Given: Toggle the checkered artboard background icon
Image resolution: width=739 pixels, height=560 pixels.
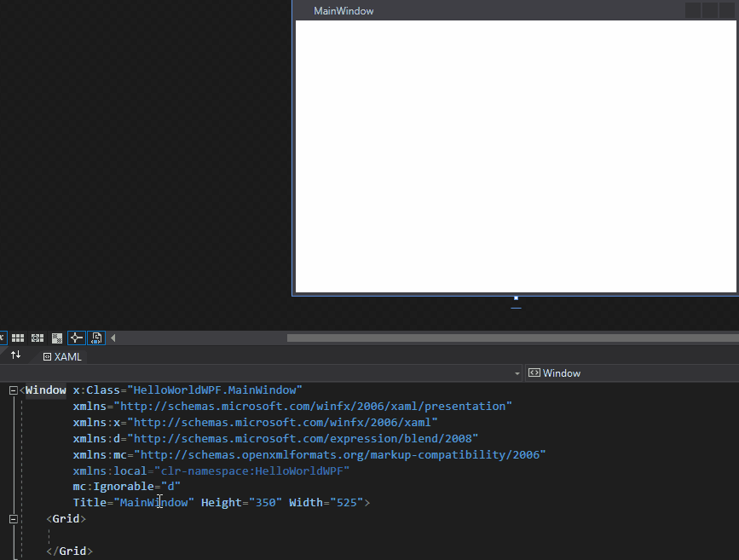Looking at the screenshot, I should pyautogui.click(x=57, y=338).
